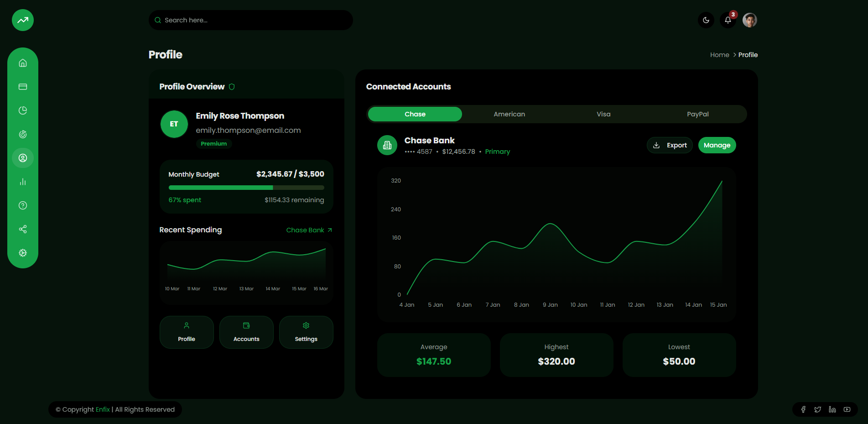Click the Manage button
868x424 pixels.
[717, 145]
